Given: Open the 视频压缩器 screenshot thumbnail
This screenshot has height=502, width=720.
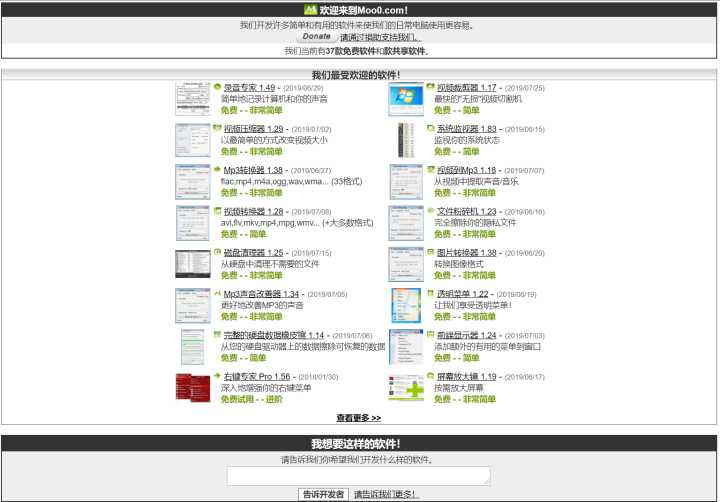Looking at the screenshot, I should coord(193,140).
